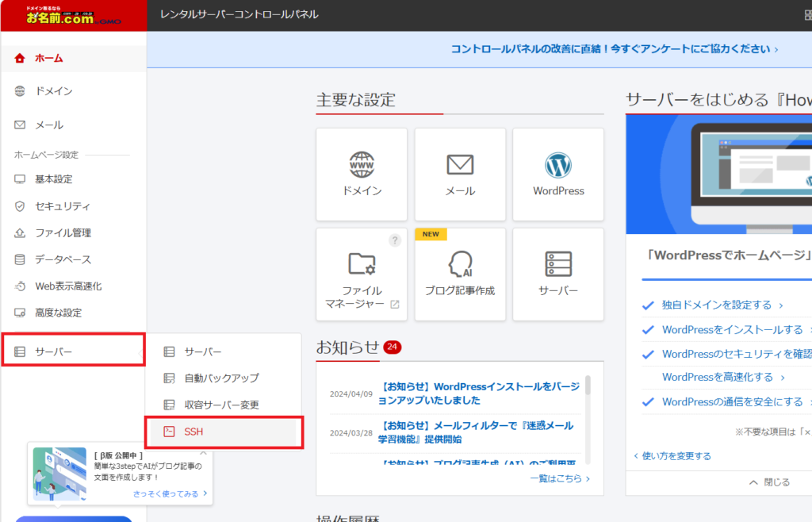Choose 自動バックアップ in the submenu
The image size is (812, 522).
[x=223, y=378]
